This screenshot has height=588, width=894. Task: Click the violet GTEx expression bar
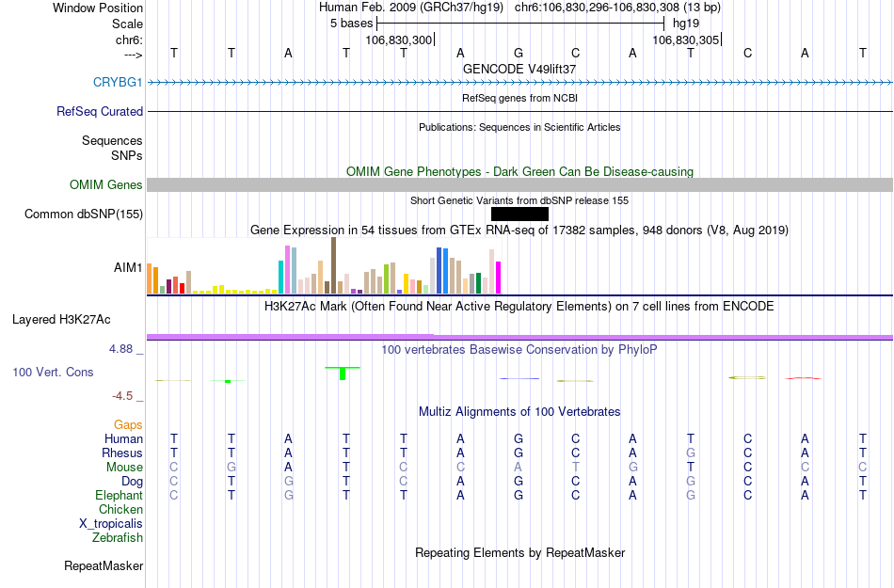click(287, 269)
